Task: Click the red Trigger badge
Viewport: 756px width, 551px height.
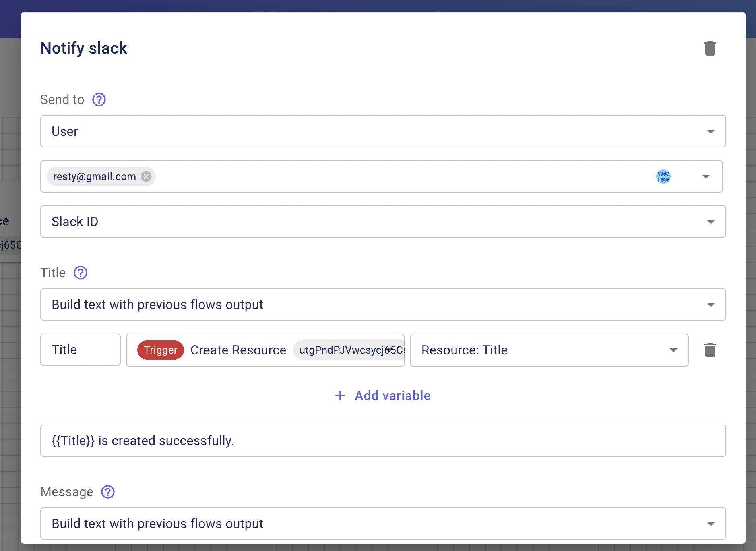Action: pos(161,350)
